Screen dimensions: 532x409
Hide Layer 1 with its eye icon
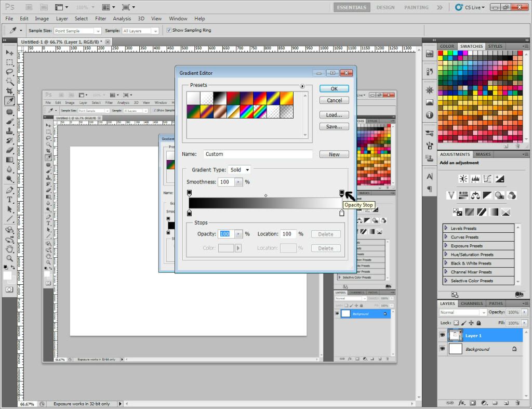pyautogui.click(x=443, y=336)
